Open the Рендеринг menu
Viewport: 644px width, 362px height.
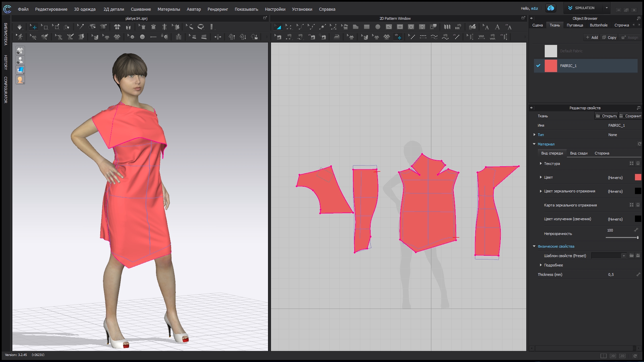click(217, 9)
